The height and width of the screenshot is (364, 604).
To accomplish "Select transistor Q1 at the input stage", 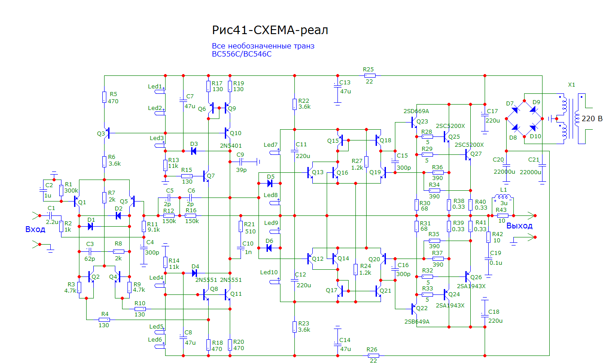I will [x=77, y=202].
